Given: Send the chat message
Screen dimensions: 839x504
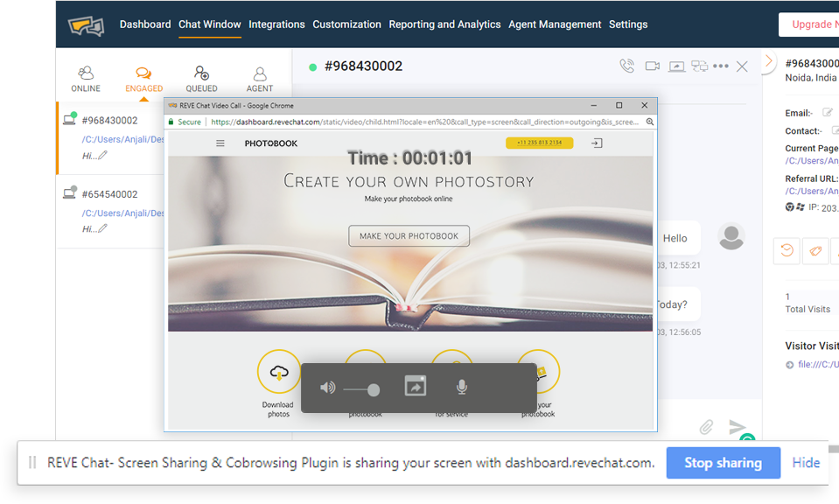Looking at the screenshot, I should pos(738,427).
